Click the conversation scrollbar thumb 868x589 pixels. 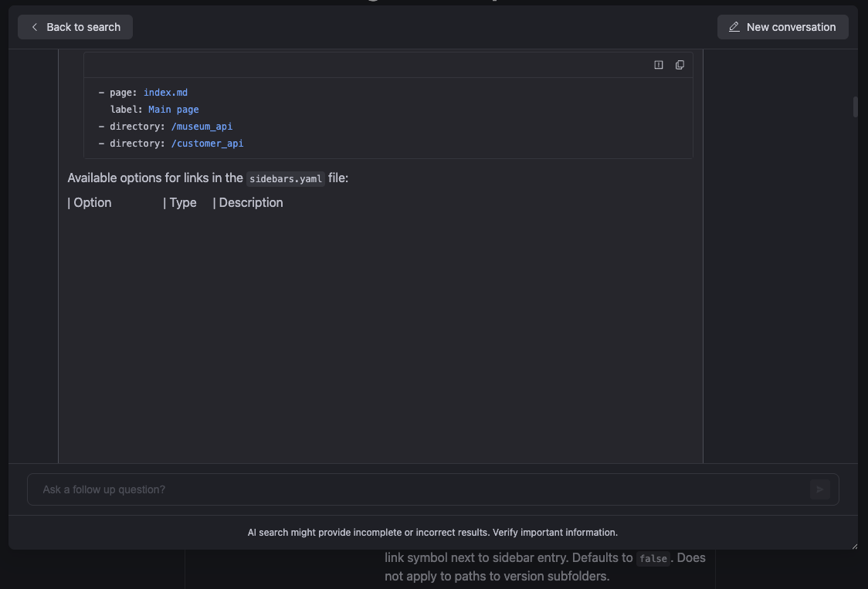[x=856, y=107]
